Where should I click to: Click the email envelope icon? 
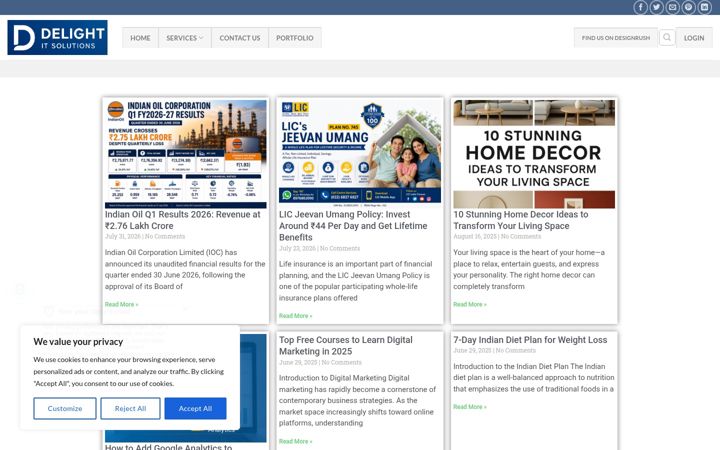[x=673, y=7]
